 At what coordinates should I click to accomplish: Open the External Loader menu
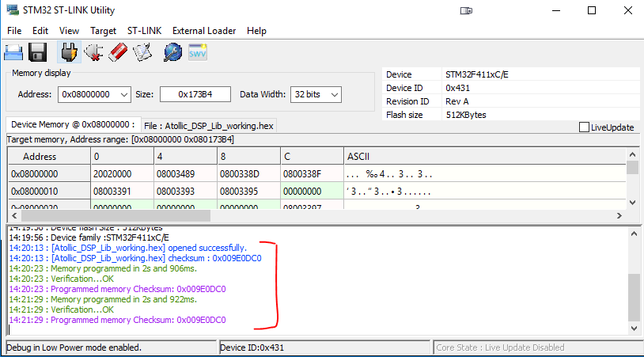[204, 31]
